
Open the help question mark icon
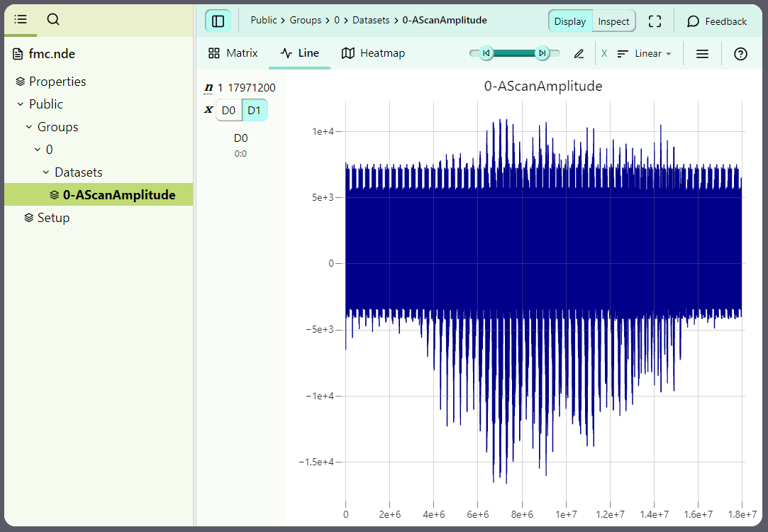click(740, 54)
